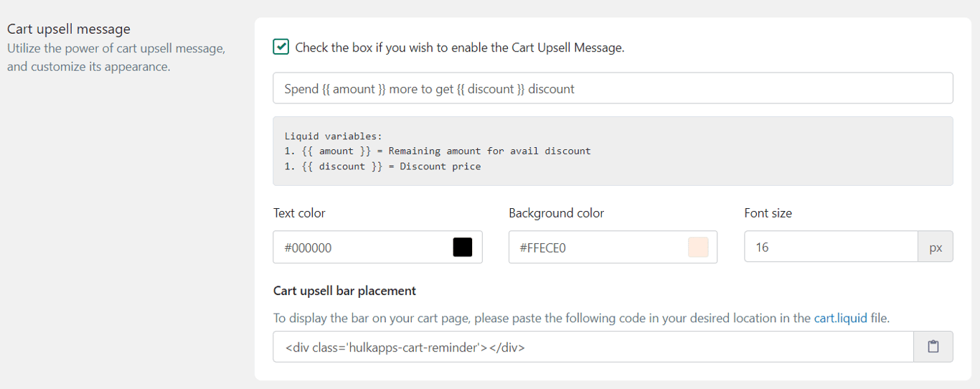Click the 'Cart upsell message' section title
This screenshot has height=389, width=980.
point(69,29)
